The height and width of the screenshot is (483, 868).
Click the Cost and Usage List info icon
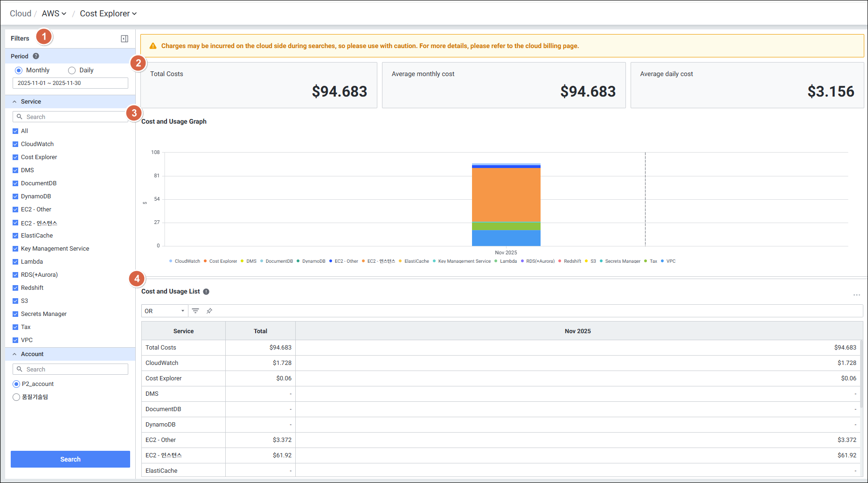(x=206, y=292)
